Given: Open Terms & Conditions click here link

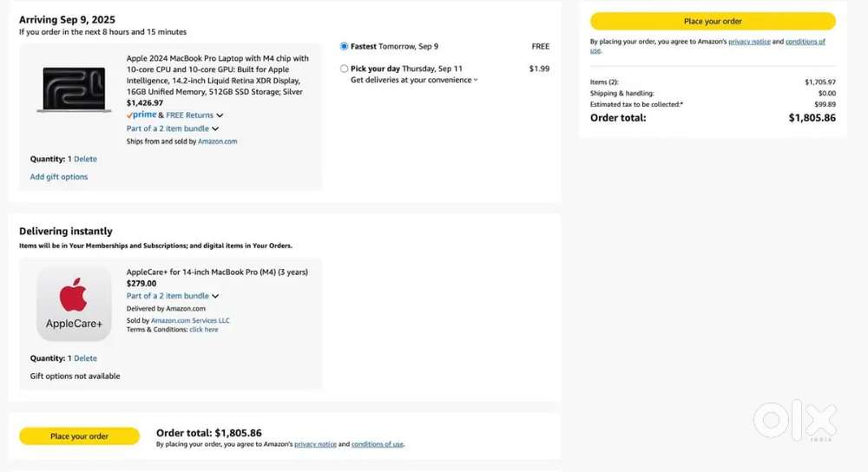Looking at the screenshot, I should click(x=204, y=329).
